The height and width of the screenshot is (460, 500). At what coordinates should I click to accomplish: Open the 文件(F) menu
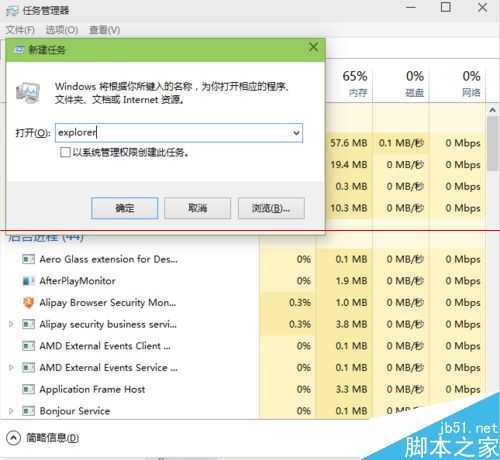tap(20, 30)
